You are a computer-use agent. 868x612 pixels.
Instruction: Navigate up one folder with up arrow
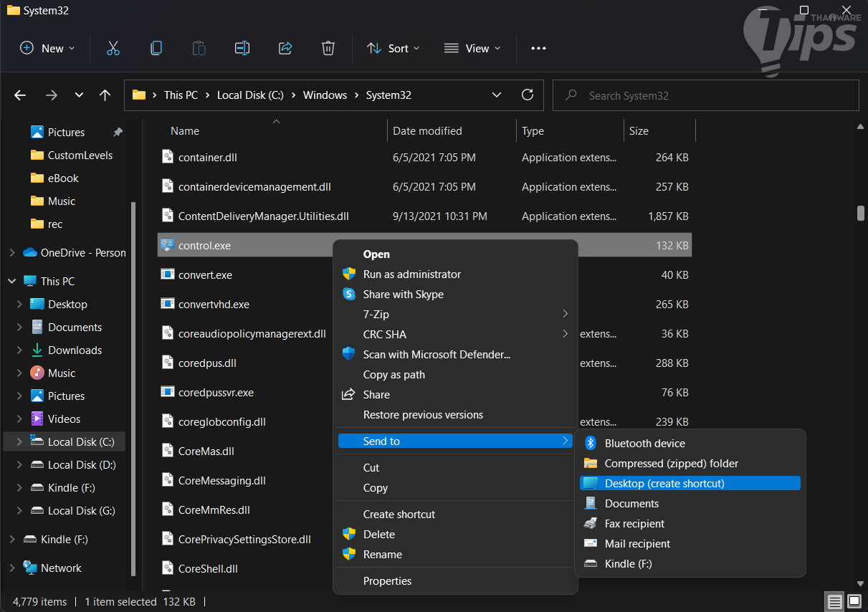click(105, 95)
